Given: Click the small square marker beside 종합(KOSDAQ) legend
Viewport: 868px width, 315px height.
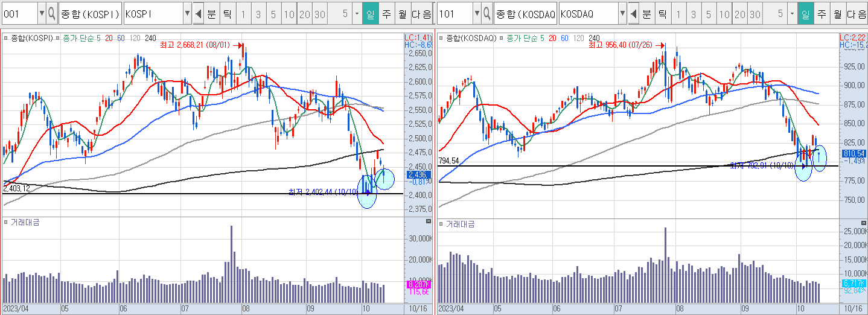Looking at the screenshot, I should pyautogui.click(x=441, y=38).
